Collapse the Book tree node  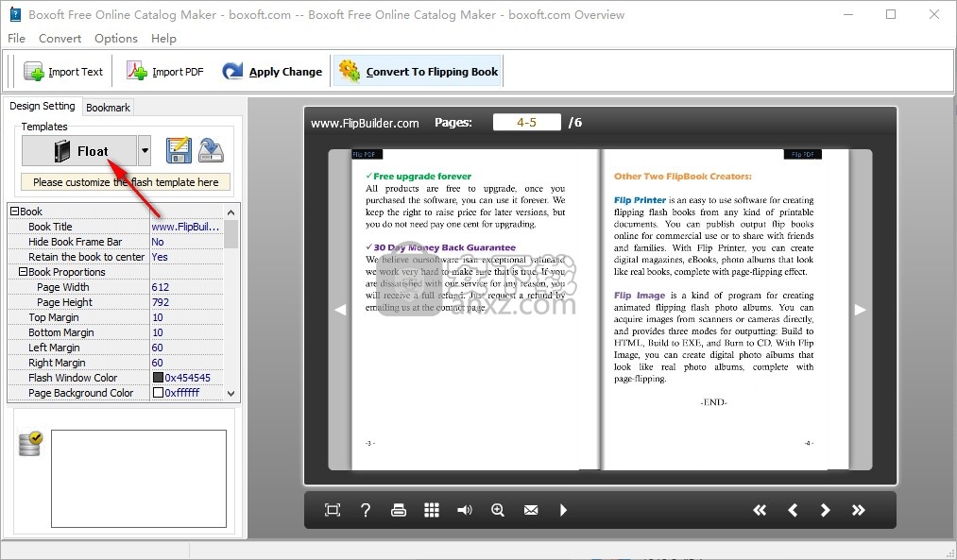[15, 212]
